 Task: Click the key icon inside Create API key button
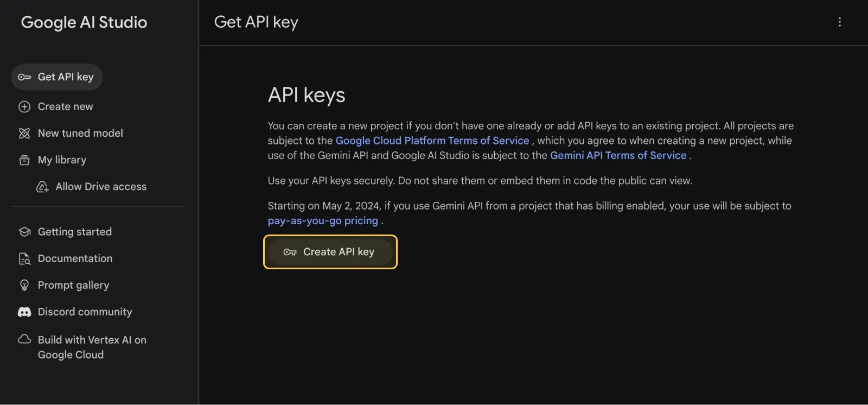tap(290, 252)
